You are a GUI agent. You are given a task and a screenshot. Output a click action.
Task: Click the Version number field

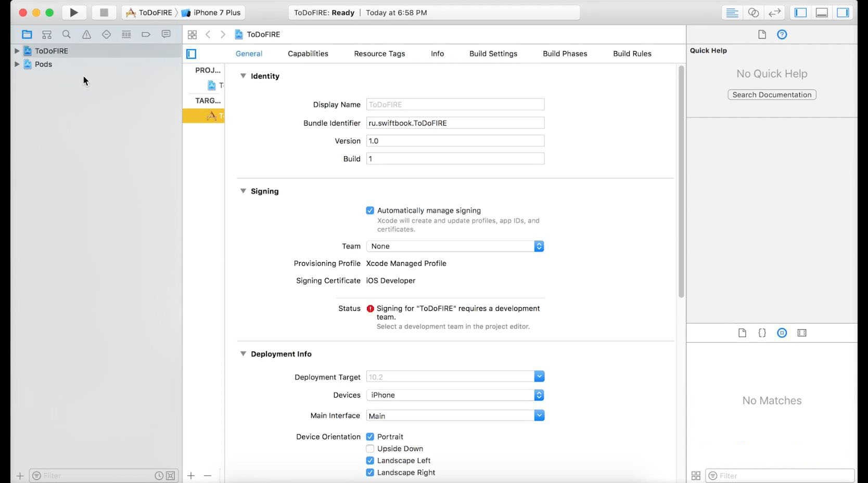click(455, 141)
